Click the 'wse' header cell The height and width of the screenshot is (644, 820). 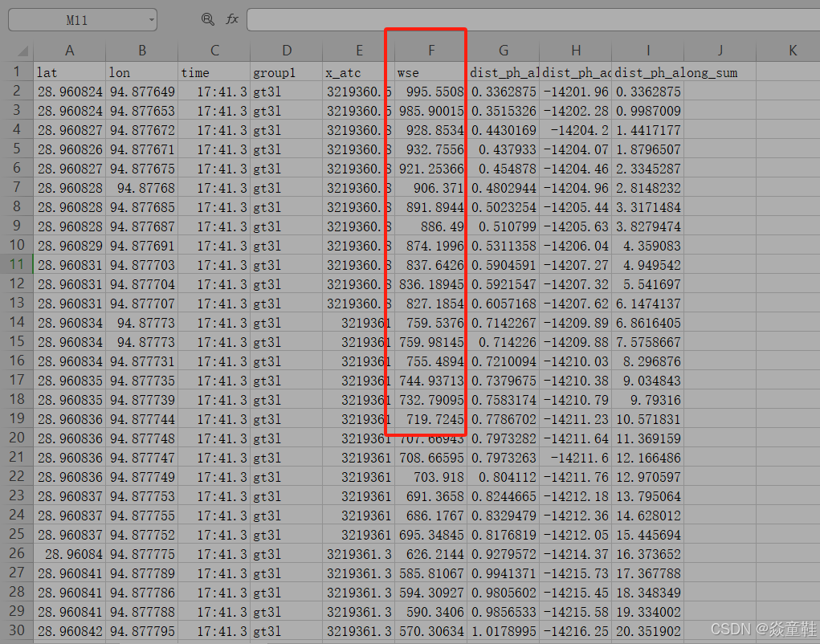(x=431, y=72)
